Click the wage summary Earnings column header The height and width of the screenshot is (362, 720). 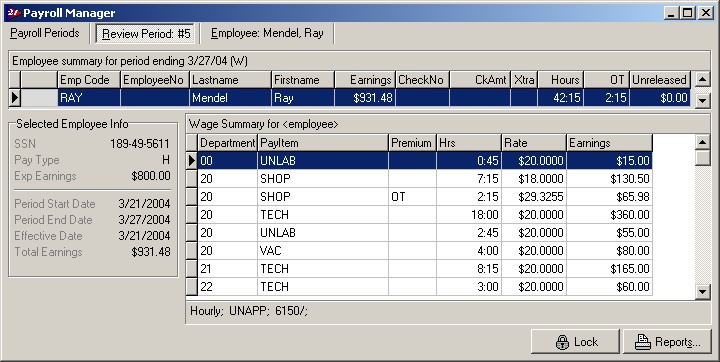coord(609,143)
